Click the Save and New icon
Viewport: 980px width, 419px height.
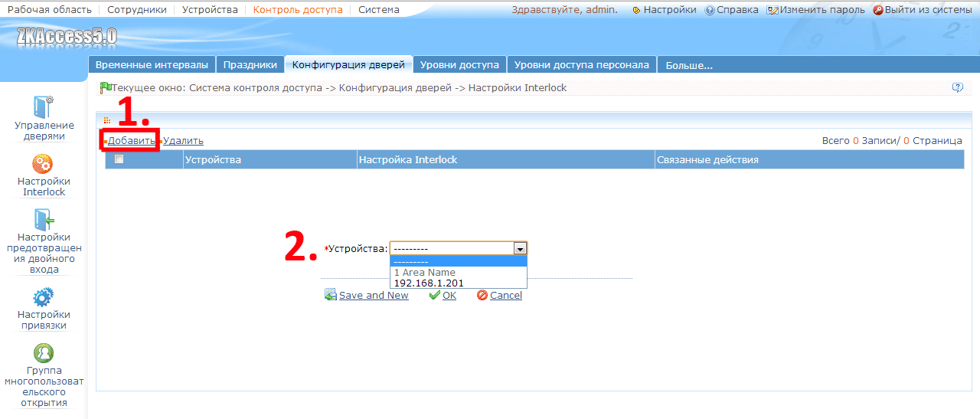click(331, 295)
